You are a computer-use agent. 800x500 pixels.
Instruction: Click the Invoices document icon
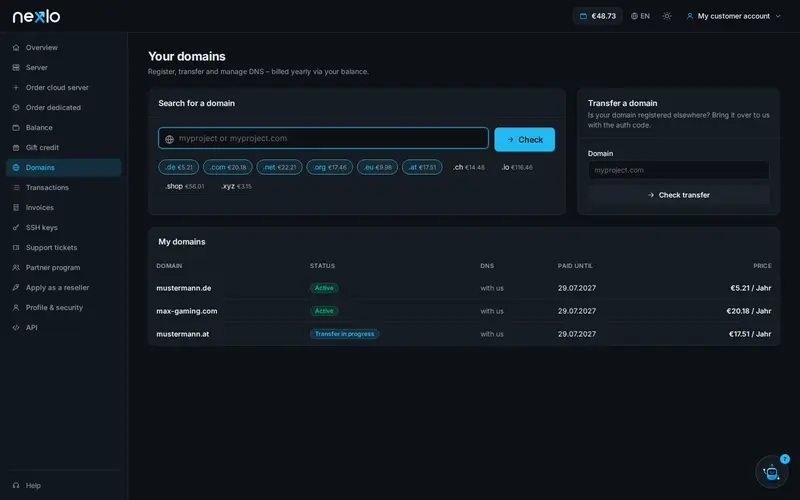pos(16,208)
